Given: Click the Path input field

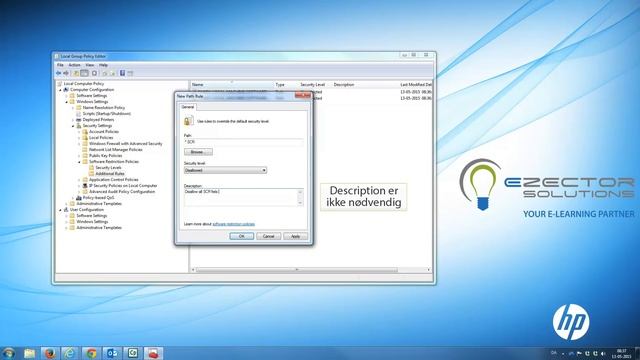Looking at the screenshot, I should (x=244, y=142).
